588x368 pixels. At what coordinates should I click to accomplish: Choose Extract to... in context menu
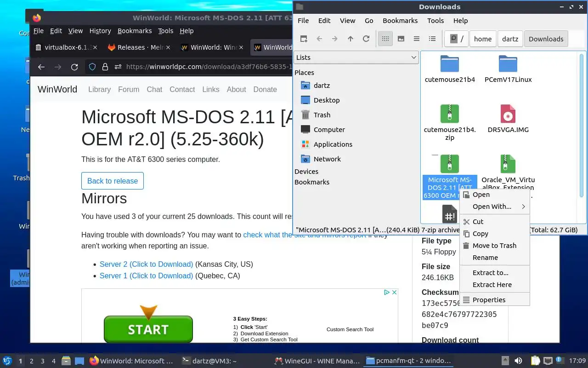[x=495, y=273]
